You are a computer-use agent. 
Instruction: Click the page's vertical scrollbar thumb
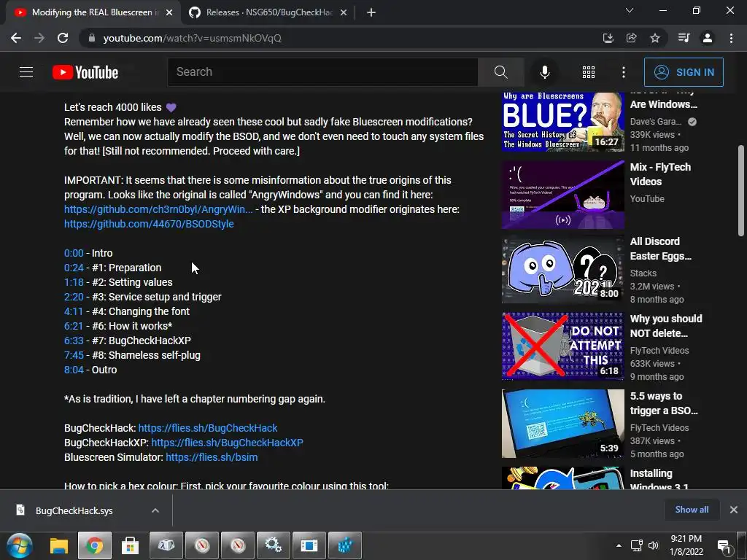pos(741,190)
